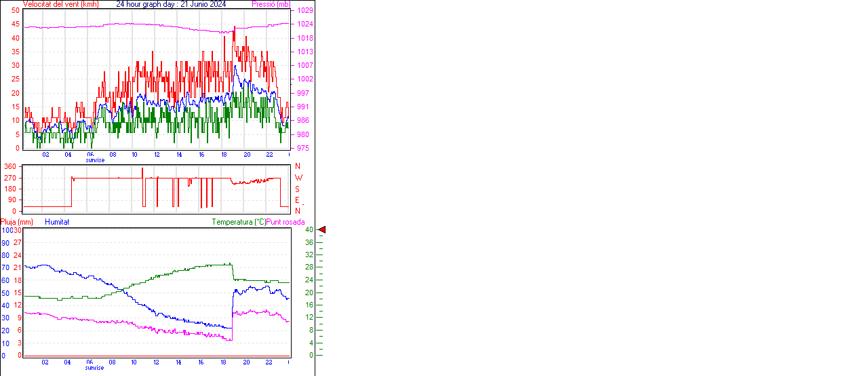Click the blue "Humitat" legend label
Viewport: 868px width, 376px height.
(x=57, y=222)
